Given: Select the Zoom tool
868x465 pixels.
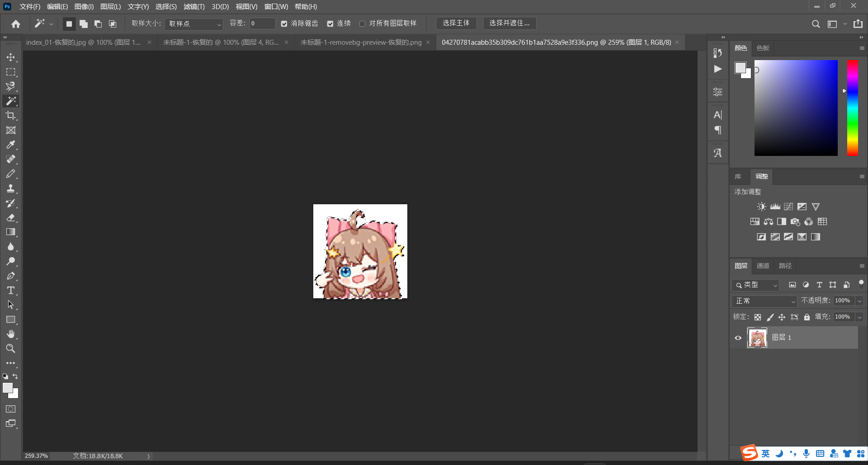Looking at the screenshot, I should tap(11, 348).
